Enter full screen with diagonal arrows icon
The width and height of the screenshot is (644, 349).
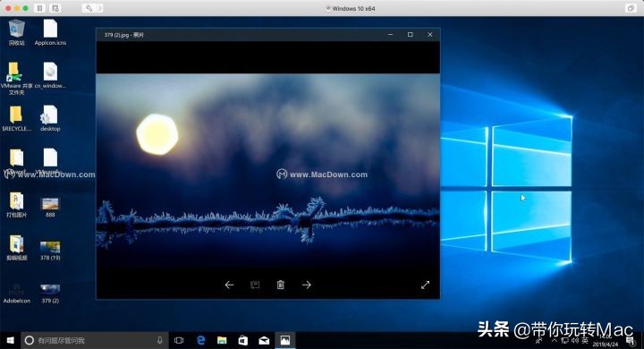425,285
